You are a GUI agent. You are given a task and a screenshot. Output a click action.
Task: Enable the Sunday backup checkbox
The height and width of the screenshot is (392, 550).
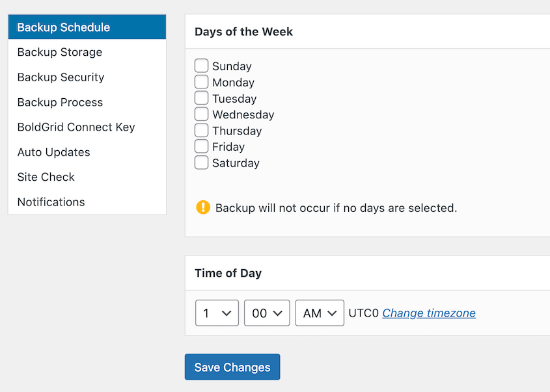201,66
